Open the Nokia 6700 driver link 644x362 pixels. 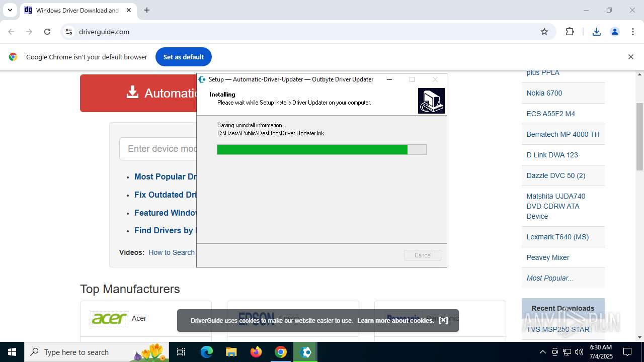pos(544,93)
